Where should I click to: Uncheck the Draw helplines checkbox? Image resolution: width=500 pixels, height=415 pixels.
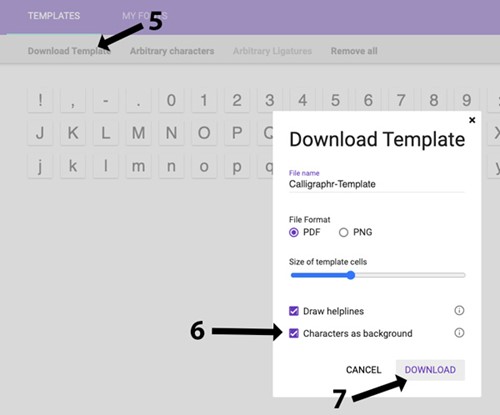pos(294,311)
